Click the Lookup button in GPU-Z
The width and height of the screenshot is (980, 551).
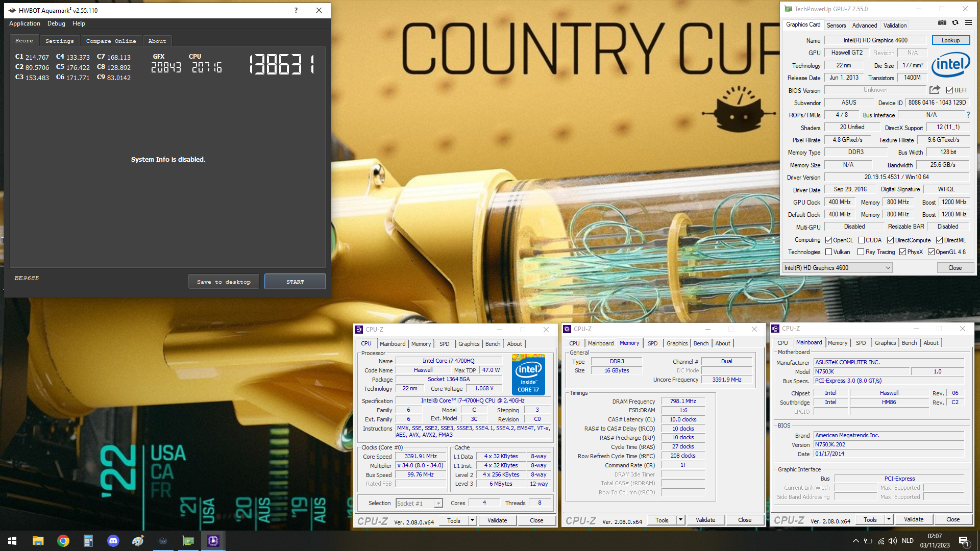click(950, 40)
